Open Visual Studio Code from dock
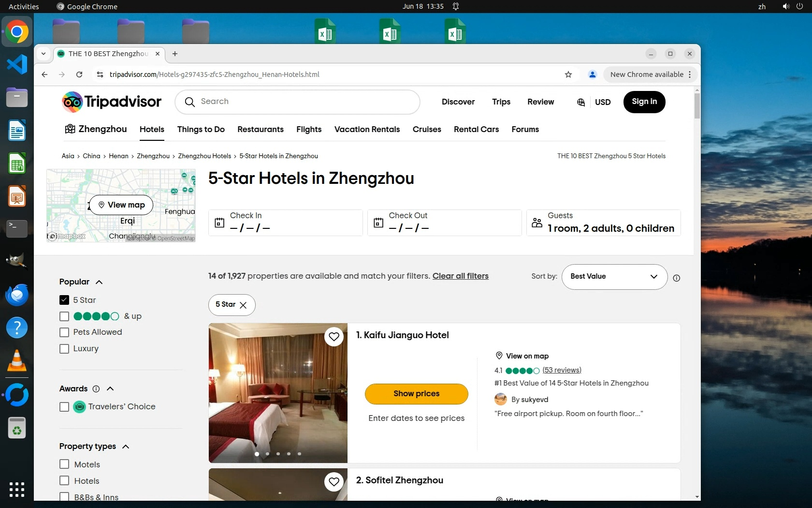 pyautogui.click(x=17, y=64)
